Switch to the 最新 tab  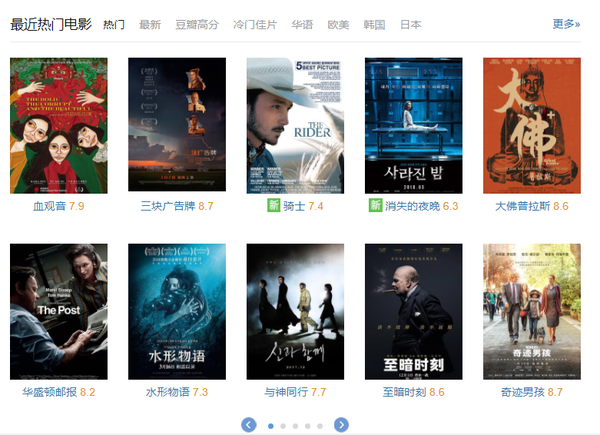point(150,25)
